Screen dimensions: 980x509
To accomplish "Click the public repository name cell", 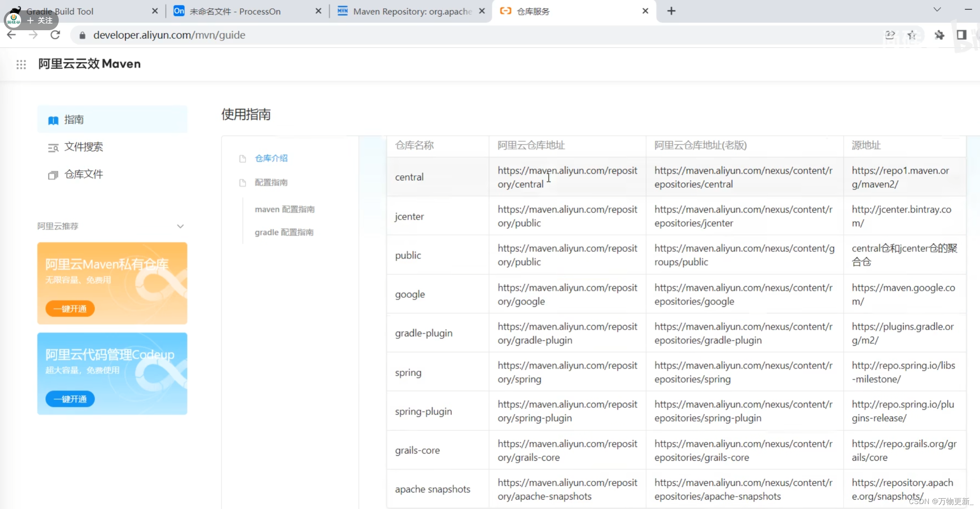I will tap(438, 255).
